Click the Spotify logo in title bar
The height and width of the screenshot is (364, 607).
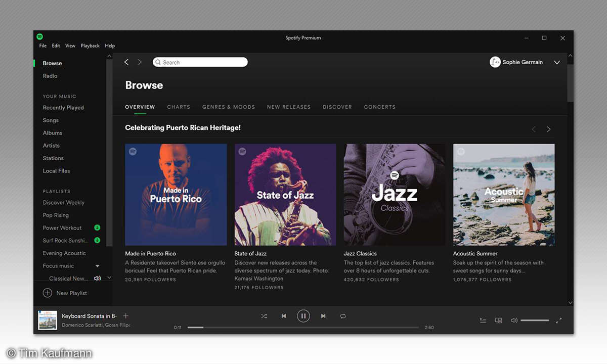coord(39,37)
